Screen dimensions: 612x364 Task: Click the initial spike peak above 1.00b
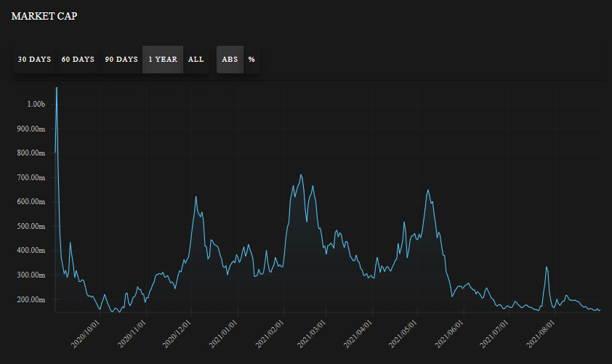click(x=57, y=88)
